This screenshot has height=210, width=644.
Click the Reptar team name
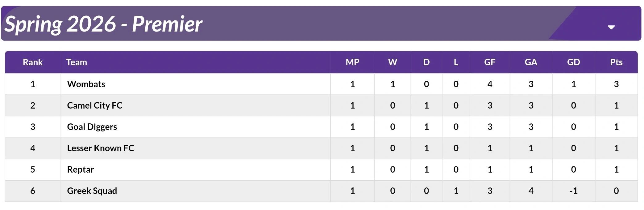pos(81,169)
